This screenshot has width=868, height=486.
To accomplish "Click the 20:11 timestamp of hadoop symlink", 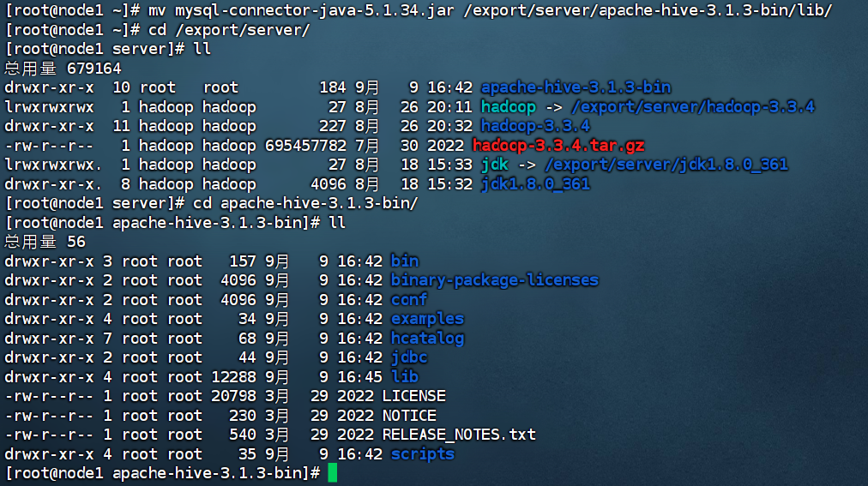I will [x=450, y=106].
